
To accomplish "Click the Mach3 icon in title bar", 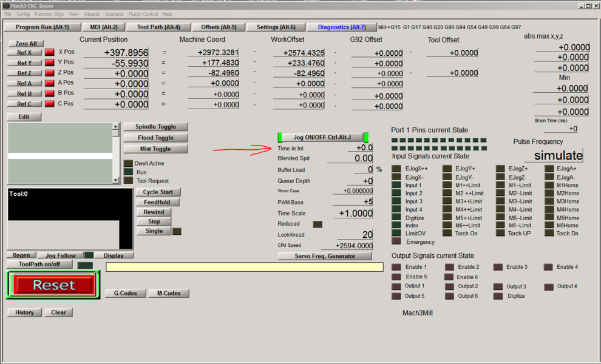I will coord(5,5).
